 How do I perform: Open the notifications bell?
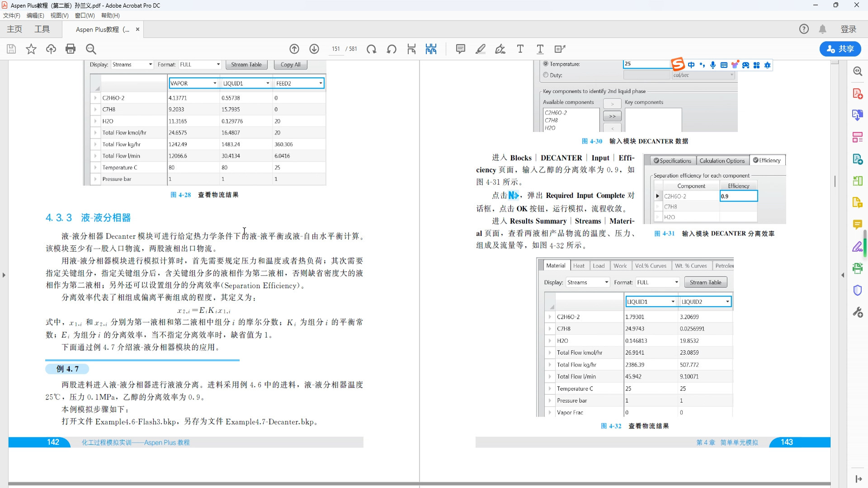pyautogui.click(x=823, y=29)
